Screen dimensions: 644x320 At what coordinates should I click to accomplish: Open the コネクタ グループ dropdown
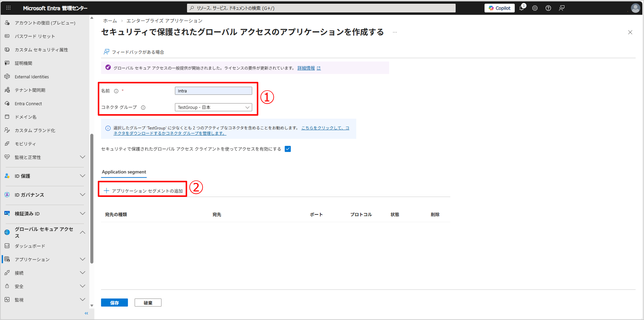(x=213, y=107)
